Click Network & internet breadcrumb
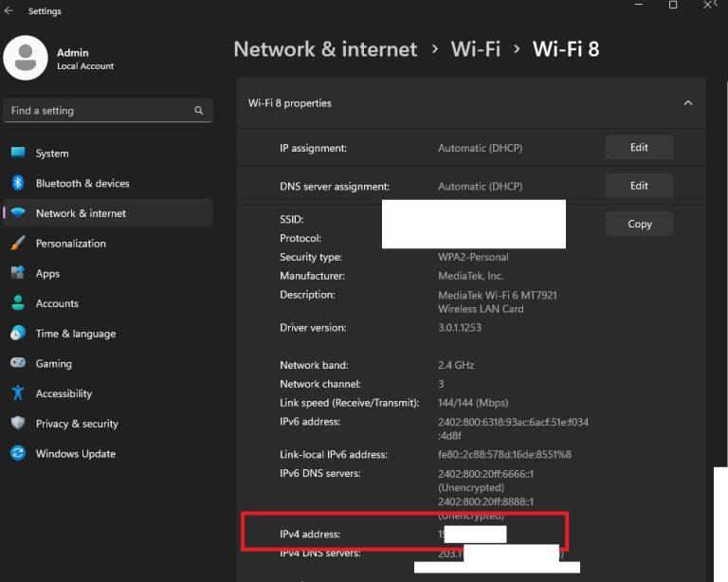728x582 pixels. [x=325, y=49]
